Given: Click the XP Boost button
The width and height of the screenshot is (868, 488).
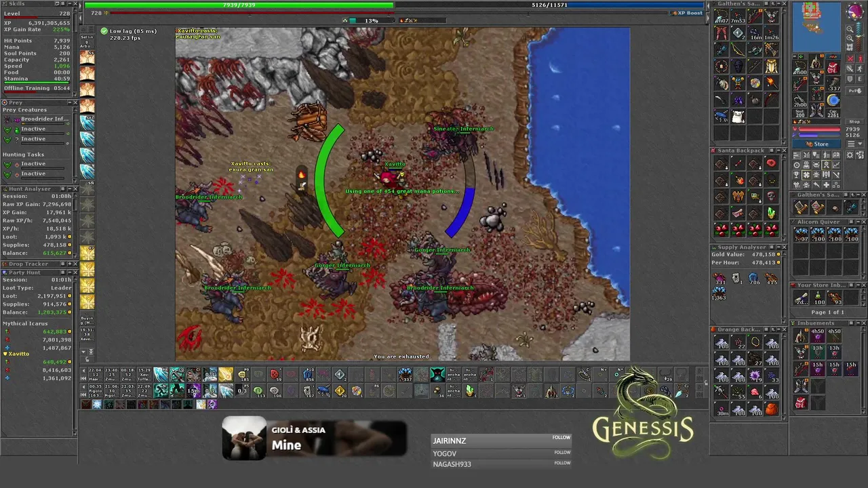Looking at the screenshot, I should click(687, 13).
